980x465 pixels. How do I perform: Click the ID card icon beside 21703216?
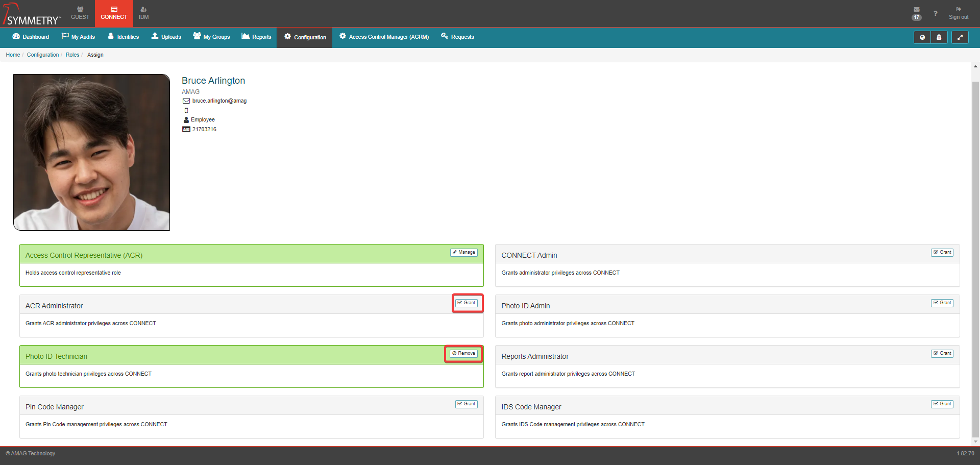click(186, 130)
